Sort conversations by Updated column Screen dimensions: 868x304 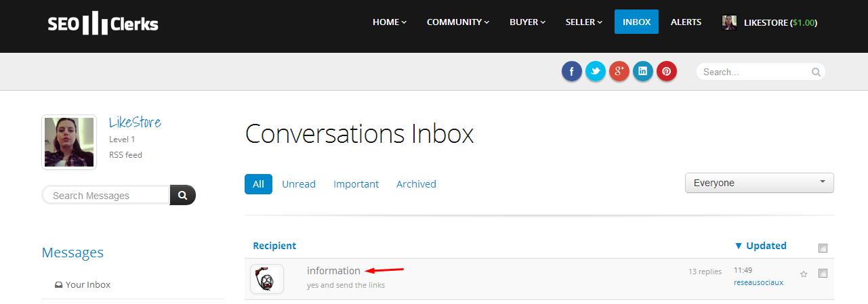760,246
